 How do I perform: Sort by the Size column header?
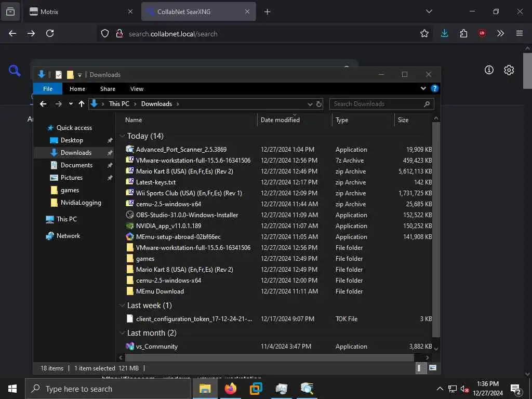(413, 120)
